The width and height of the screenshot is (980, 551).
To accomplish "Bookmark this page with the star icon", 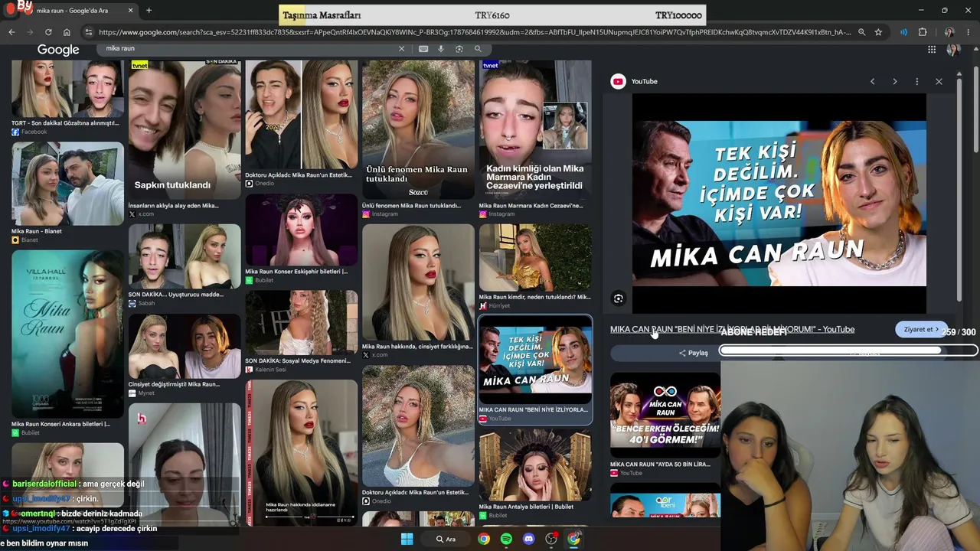I will click(878, 32).
